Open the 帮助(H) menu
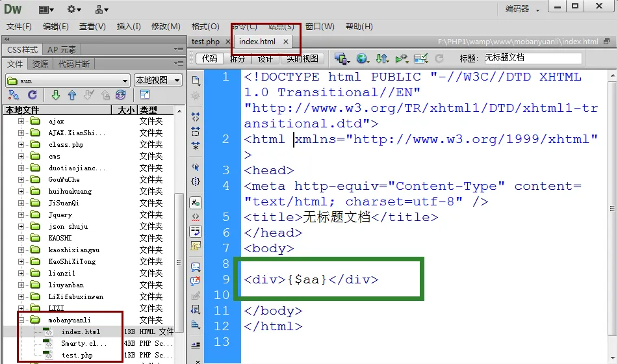 (x=359, y=27)
